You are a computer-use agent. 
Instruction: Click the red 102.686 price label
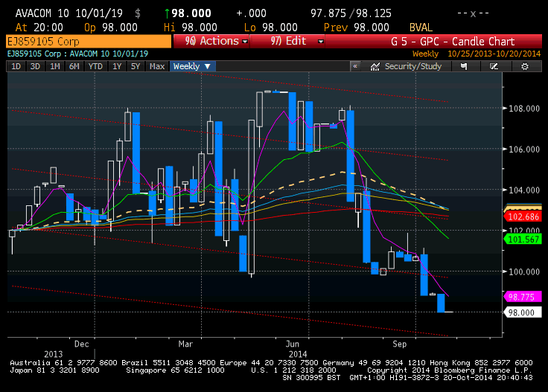(523, 216)
